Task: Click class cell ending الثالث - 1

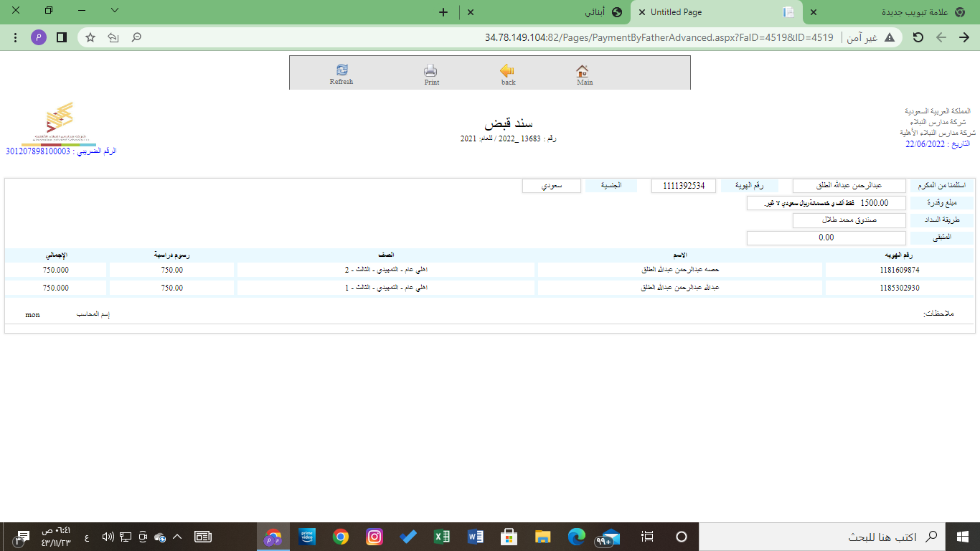Action: coord(386,287)
